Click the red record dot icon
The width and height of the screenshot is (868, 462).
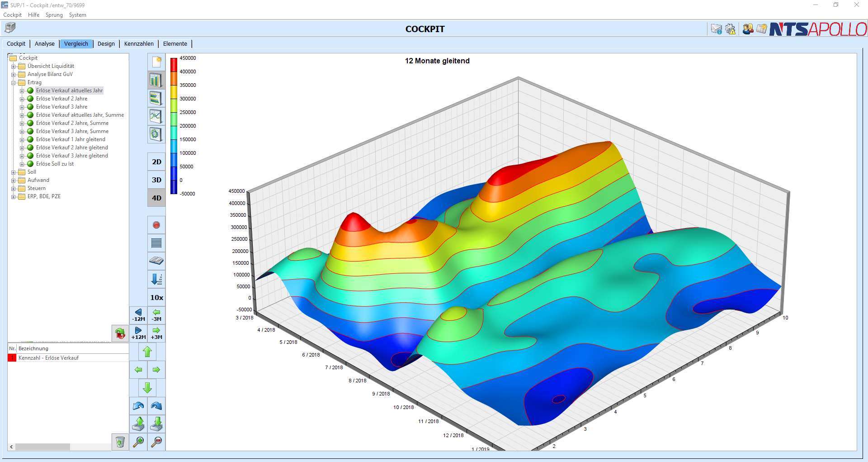156,225
